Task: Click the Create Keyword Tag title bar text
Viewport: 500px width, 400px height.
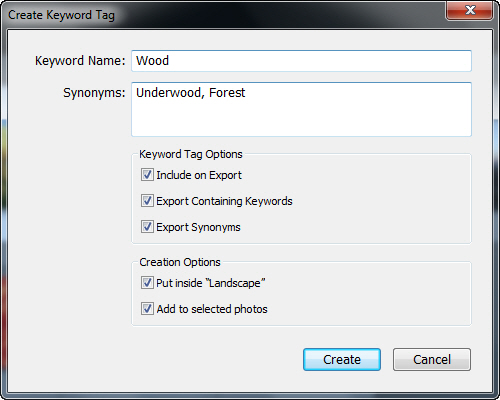Action: [61, 15]
